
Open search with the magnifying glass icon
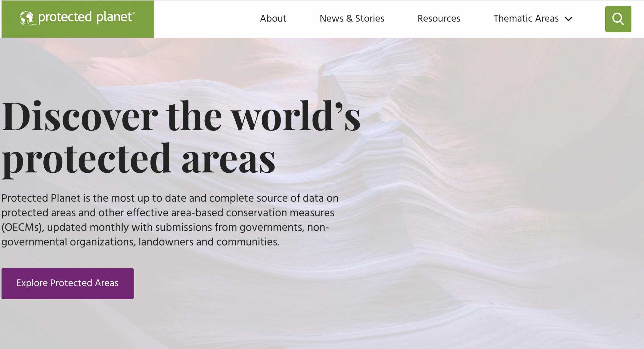click(618, 19)
